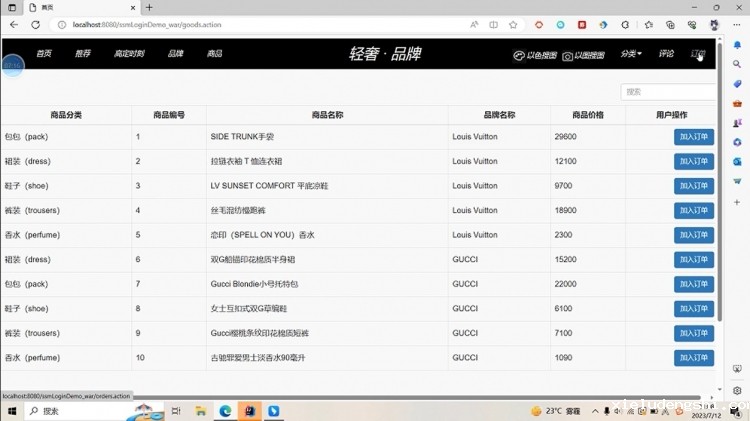The height and width of the screenshot is (421, 750).
Task: Open Microsoft Edge from the taskbar
Action: click(225, 411)
